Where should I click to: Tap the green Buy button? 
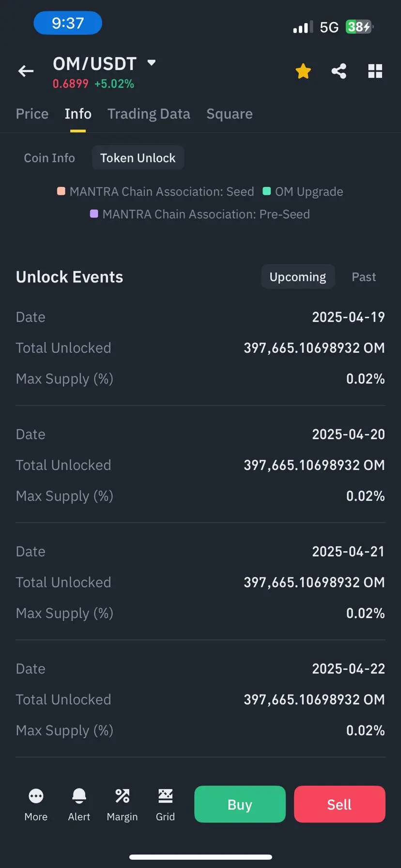tap(240, 804)
